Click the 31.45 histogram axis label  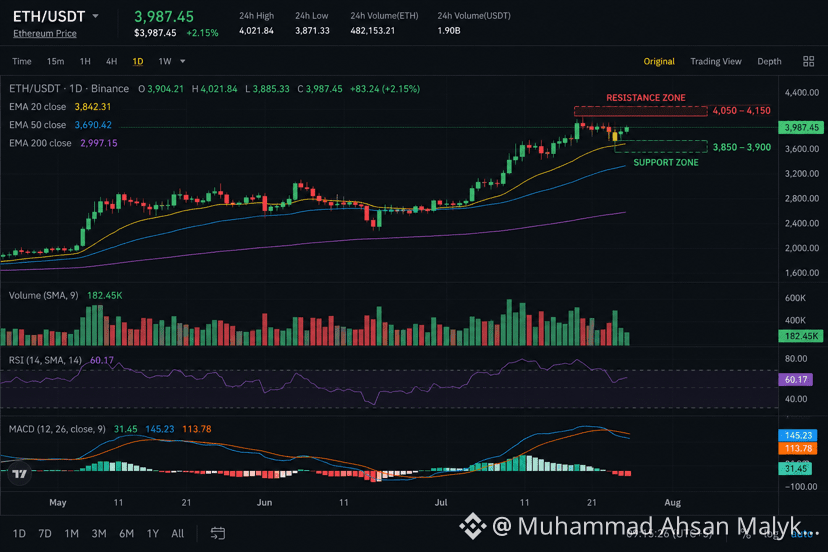(x=795, y=469)
